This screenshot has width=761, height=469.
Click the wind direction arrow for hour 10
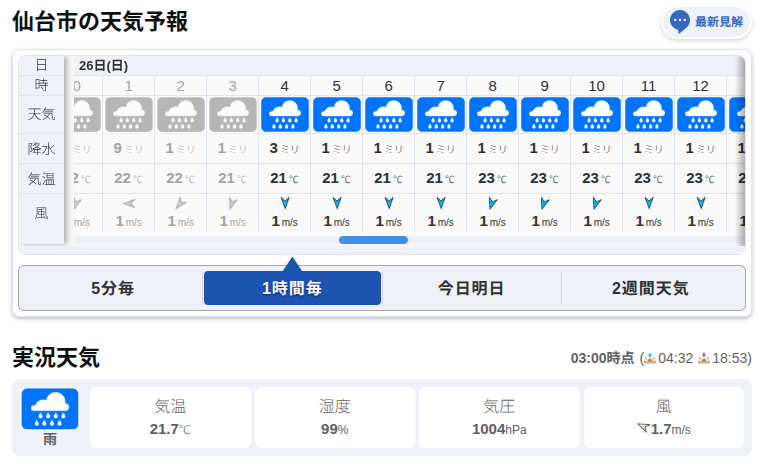tap(596, 203)
